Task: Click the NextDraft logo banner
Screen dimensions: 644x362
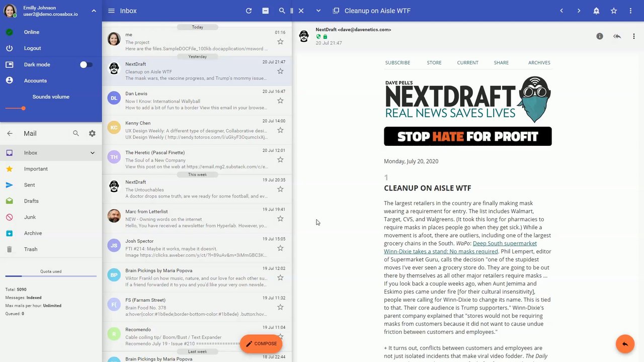Action: pyautogui.click(x=468, y=100)
